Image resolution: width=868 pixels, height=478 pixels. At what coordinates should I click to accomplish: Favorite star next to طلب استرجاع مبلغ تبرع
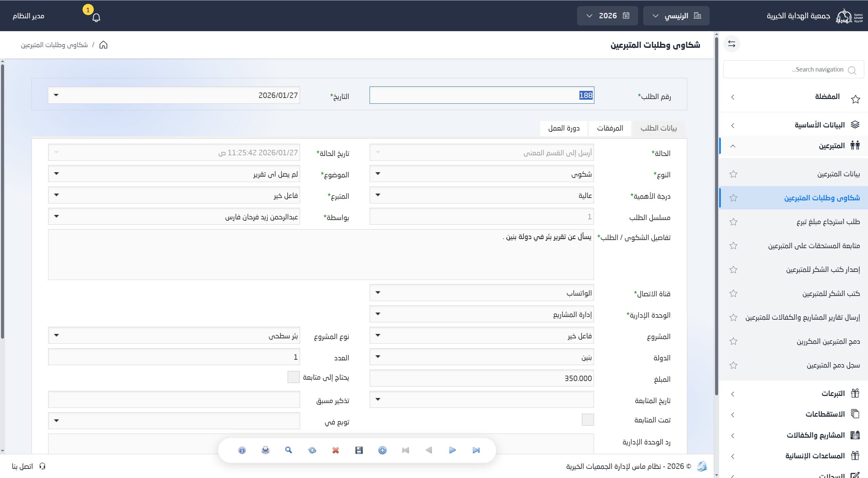coord(733,222)
